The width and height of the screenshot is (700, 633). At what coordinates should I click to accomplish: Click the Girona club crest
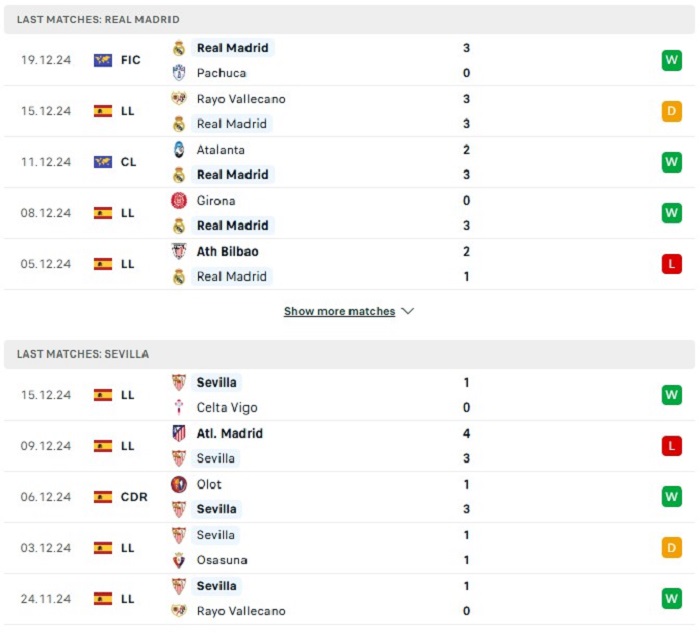(178, 200)
